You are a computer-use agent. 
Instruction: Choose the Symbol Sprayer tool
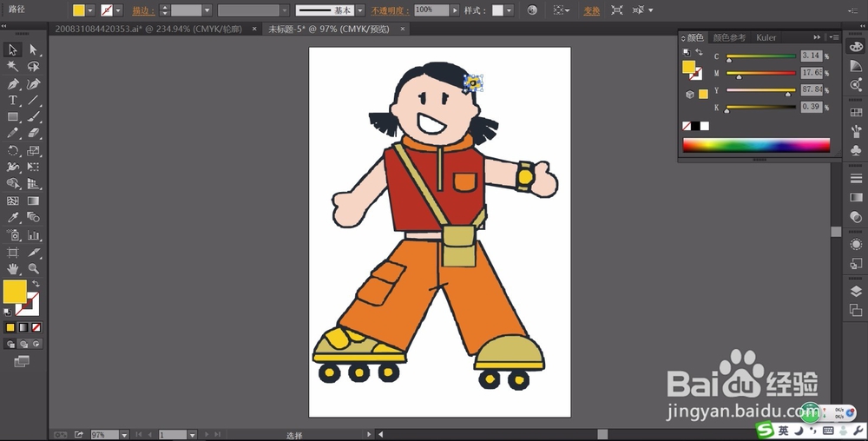pos(13,235)
